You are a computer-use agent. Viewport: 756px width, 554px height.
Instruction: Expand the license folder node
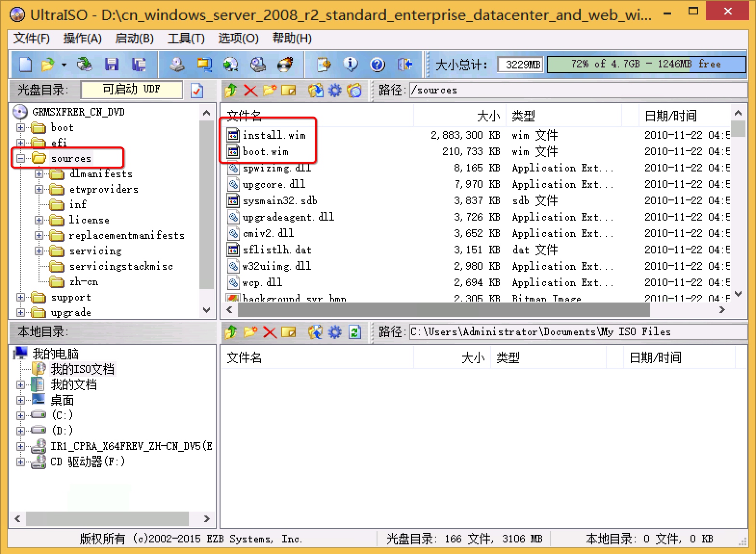coord(39,220)
